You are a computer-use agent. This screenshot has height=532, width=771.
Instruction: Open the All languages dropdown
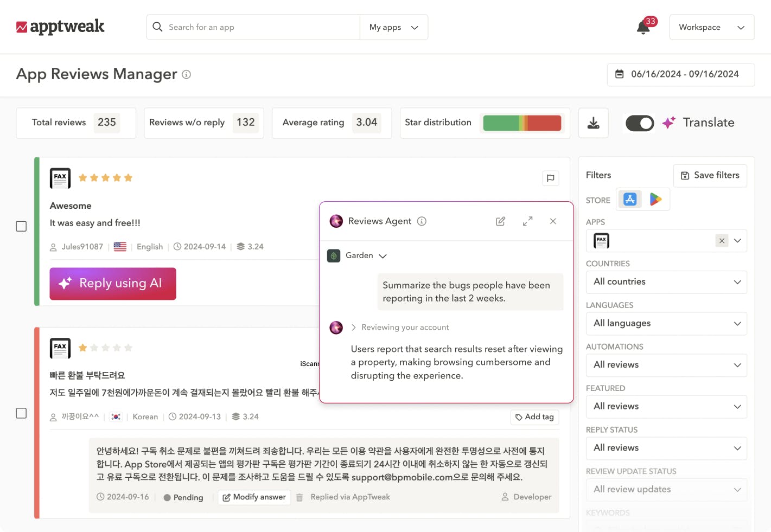pyautogui.click(x=666, y=324)
